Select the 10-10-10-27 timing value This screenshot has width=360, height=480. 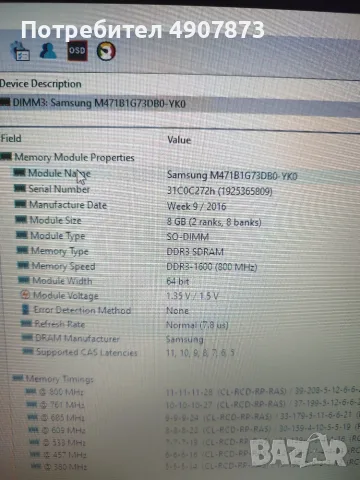189,405
